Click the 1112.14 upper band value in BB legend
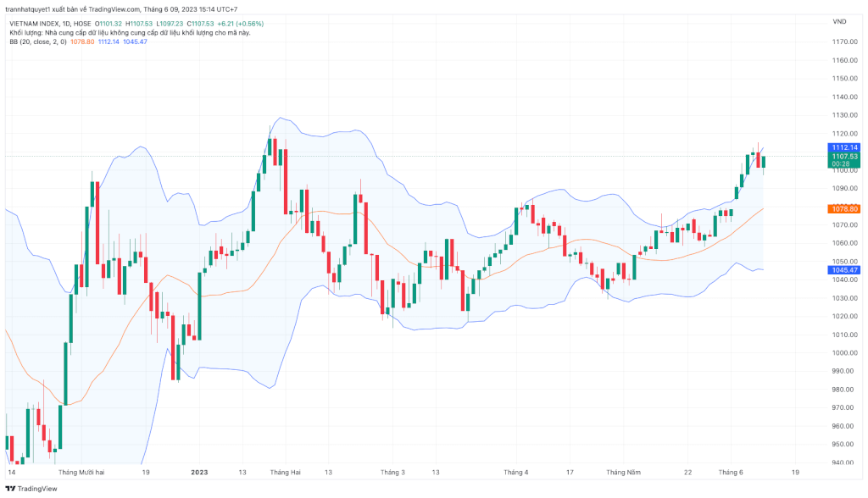Image resolution: width=868 pixels, height=498 pixels. pyautogui.click(x=108, y=41)
